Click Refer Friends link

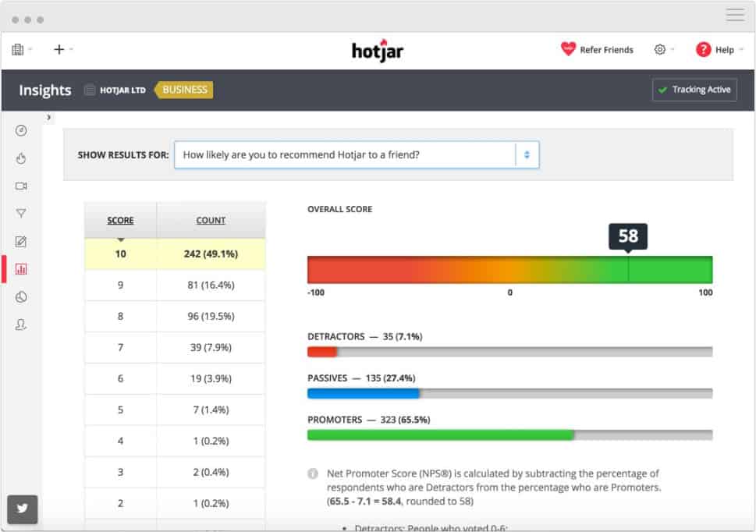tap(597, 49)
